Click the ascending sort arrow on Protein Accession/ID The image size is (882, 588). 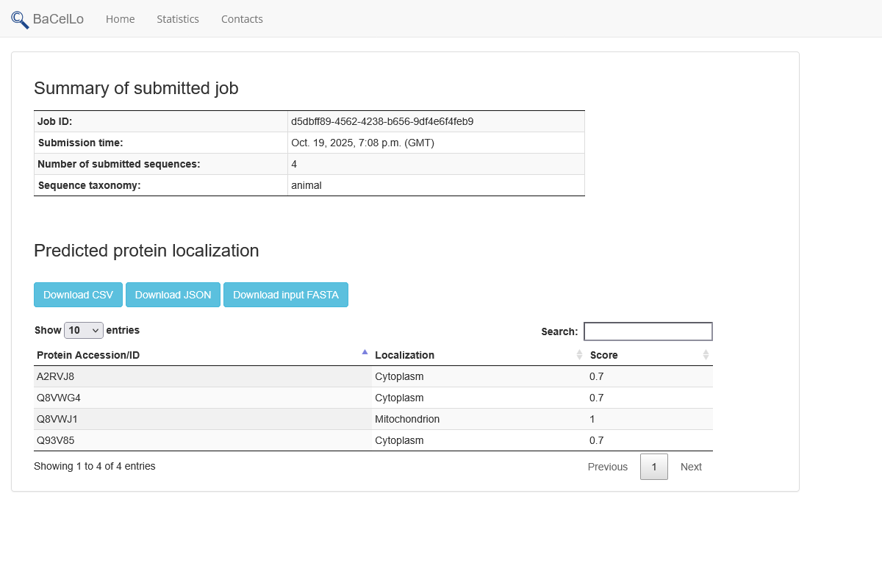click(x=365, y=352)
